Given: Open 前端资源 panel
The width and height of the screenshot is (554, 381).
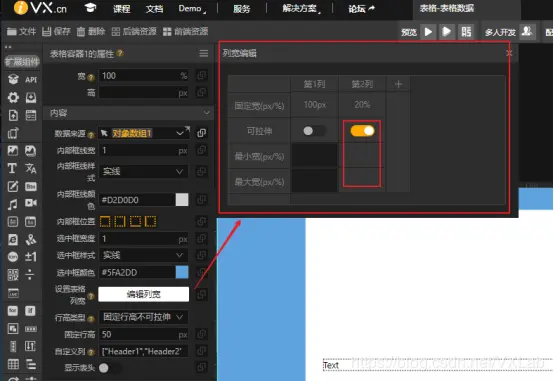Looking at the screenshot, I should click(185, 31).
